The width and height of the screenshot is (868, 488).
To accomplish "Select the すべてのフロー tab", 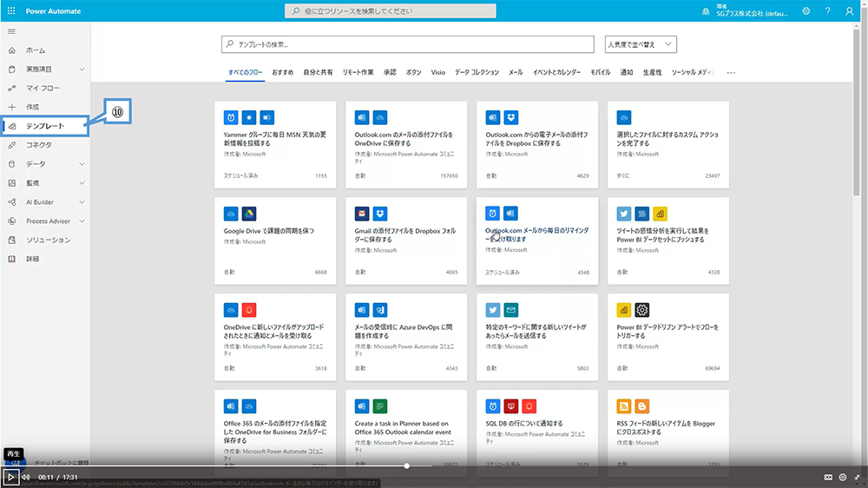I will coord(246,73).
